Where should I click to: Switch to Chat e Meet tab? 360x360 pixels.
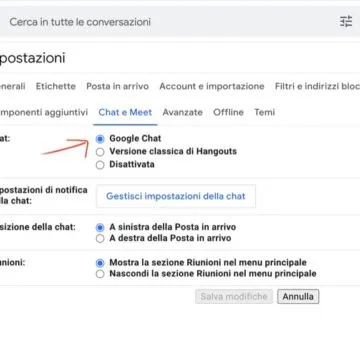(125, 112)
